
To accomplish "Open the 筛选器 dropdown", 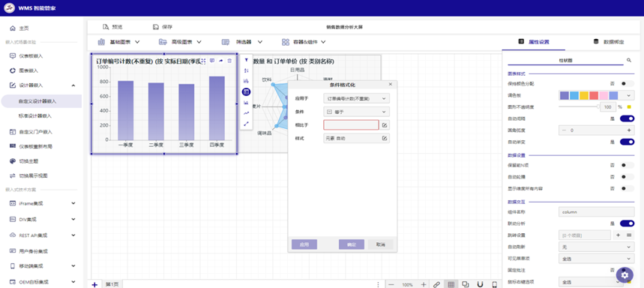I will pyautogui.click(x=242, y=42).
